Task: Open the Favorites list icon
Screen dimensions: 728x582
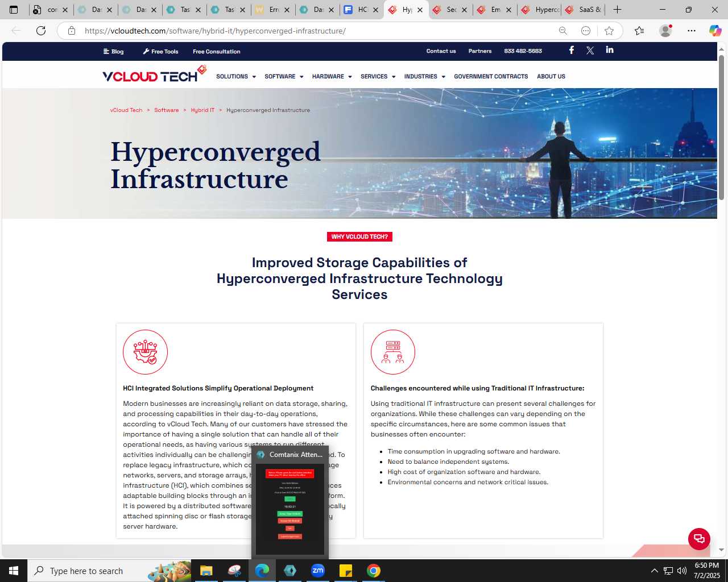Action: (x=639, y=31)
